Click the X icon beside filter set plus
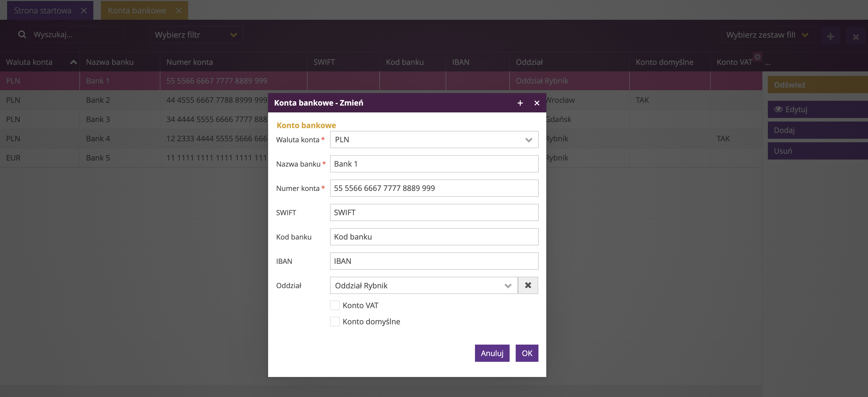 click(x=856, y=37)
